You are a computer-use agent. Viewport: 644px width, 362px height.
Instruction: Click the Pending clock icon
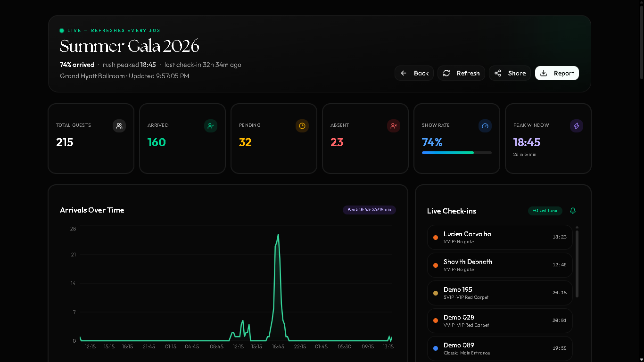coord(302,126)
